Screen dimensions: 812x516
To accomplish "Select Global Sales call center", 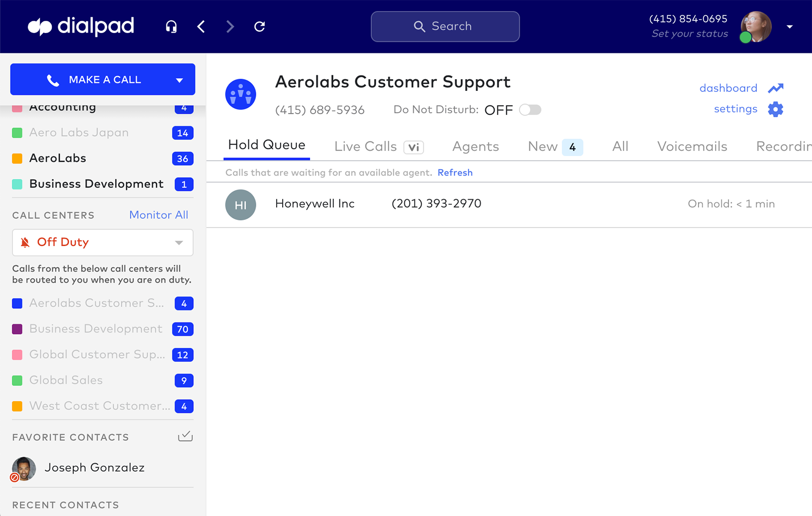I will point(103,380).
